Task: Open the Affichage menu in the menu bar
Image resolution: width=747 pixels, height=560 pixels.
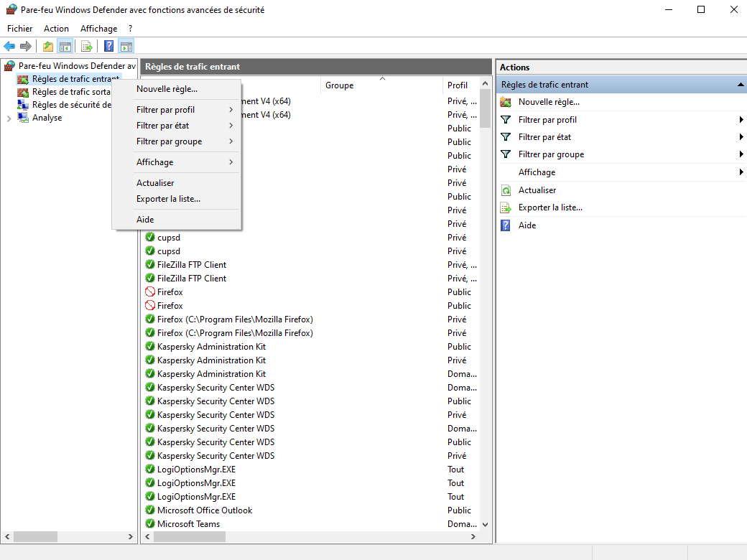Action: click(98, 29)
